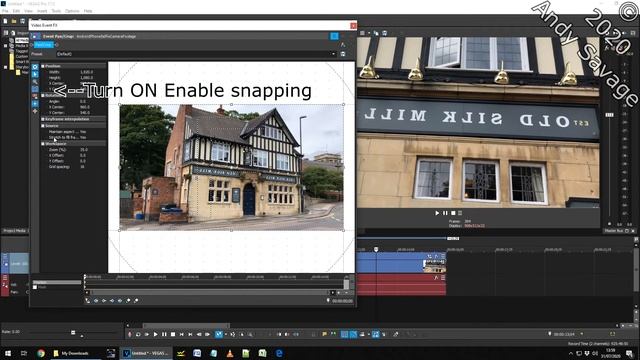
Task: Open Windows Start menu
Action: [x=7, y=353]
